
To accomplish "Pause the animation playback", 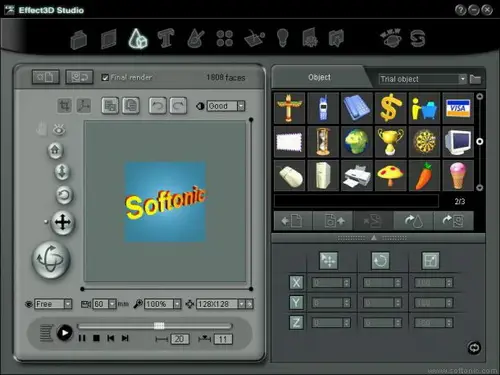I will click(x=82, y=338).
